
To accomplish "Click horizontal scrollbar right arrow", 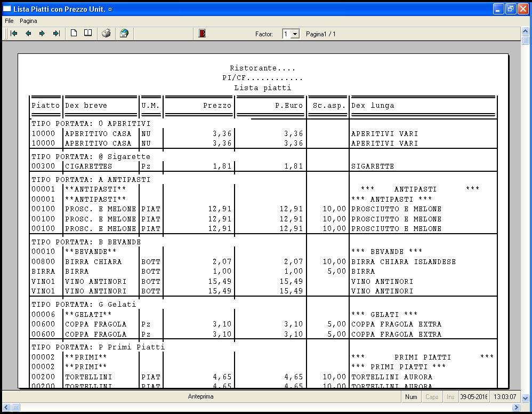I will coord(516,407).
